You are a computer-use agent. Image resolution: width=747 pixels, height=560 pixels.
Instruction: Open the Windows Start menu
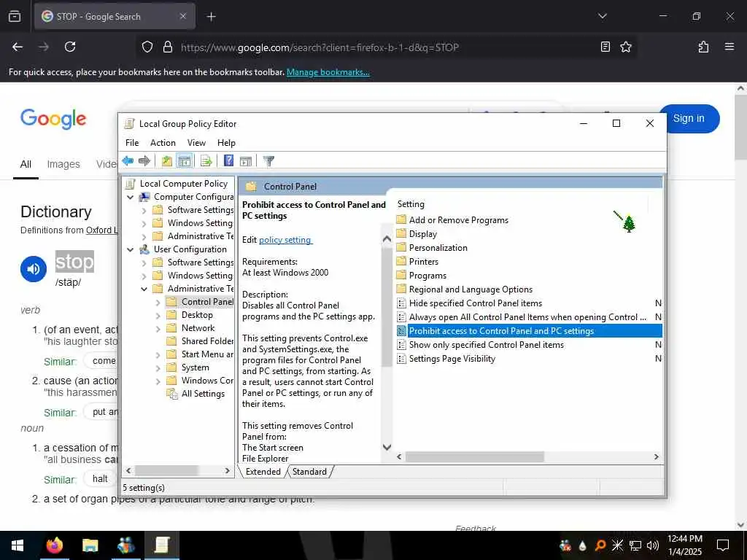pyautogui.click(x=18, y=545)
